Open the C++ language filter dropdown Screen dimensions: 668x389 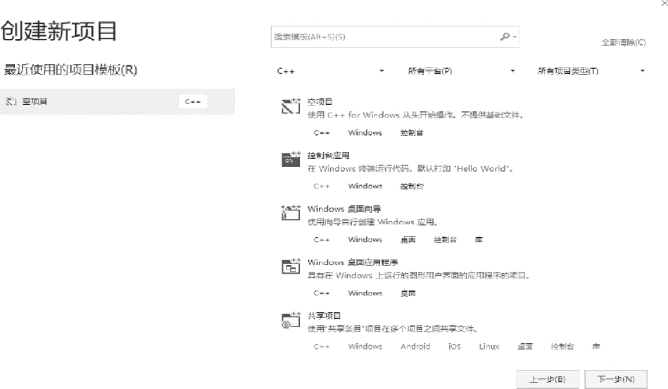pyautogui.click(x=331, y=71)
